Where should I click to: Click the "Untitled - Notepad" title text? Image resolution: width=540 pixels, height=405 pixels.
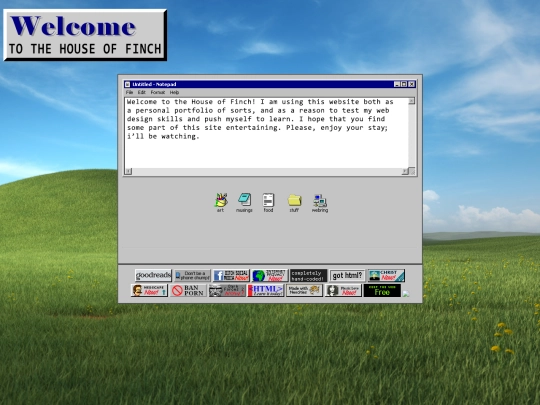click(154, 84)
